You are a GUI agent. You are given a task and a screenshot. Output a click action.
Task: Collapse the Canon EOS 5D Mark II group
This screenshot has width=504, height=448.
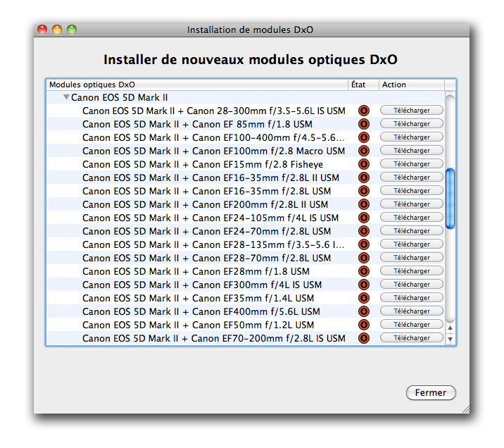tap(66, 97)
